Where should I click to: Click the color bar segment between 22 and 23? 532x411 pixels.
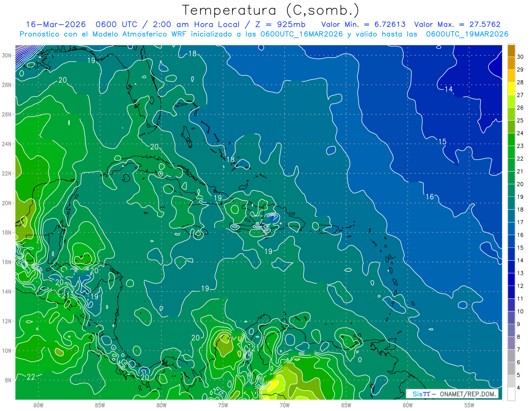(x=511, y=153)
